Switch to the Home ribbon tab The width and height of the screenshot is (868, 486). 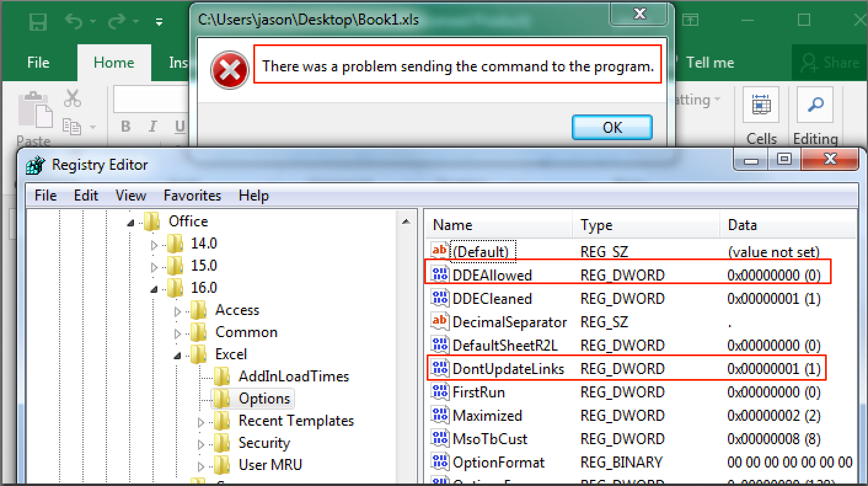(114, 63)
